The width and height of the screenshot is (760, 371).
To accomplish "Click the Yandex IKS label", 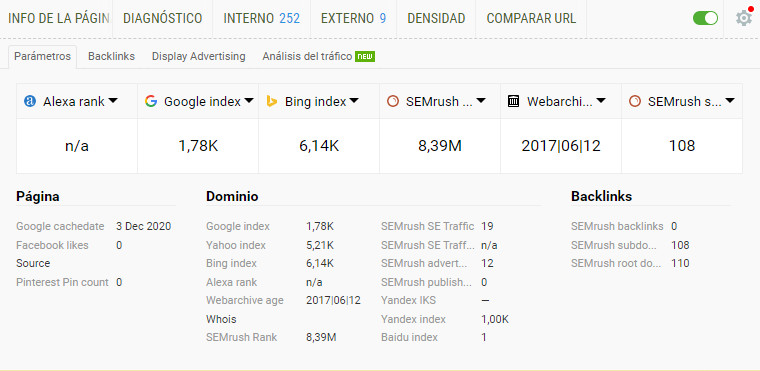I will [409, 301].
